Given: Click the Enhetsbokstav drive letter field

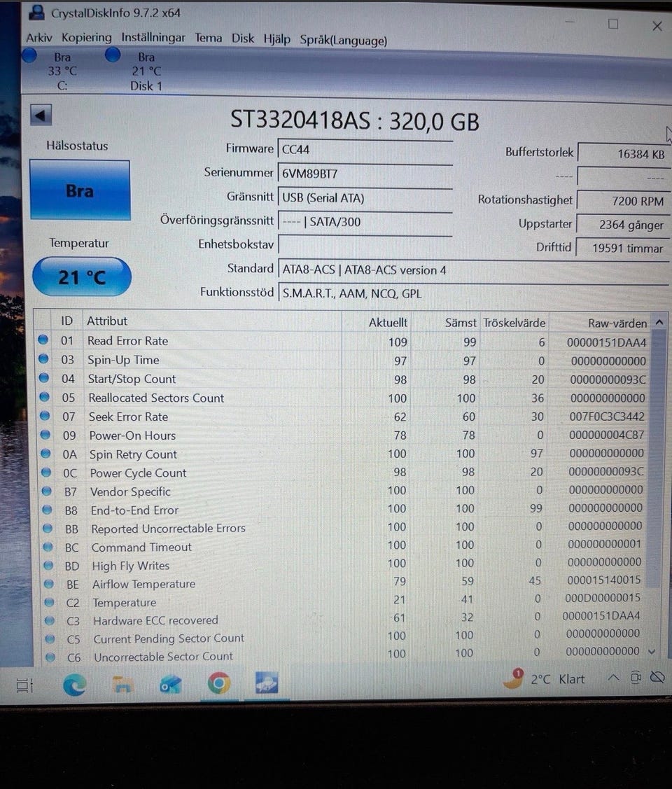Looking at the screenshot, I should pos(364,244).
